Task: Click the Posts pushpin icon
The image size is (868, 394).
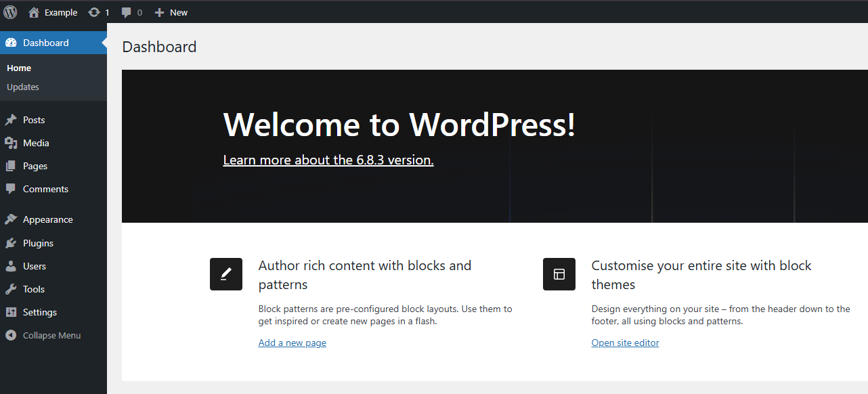Action: pyautogui.click(x=11, y=120)
